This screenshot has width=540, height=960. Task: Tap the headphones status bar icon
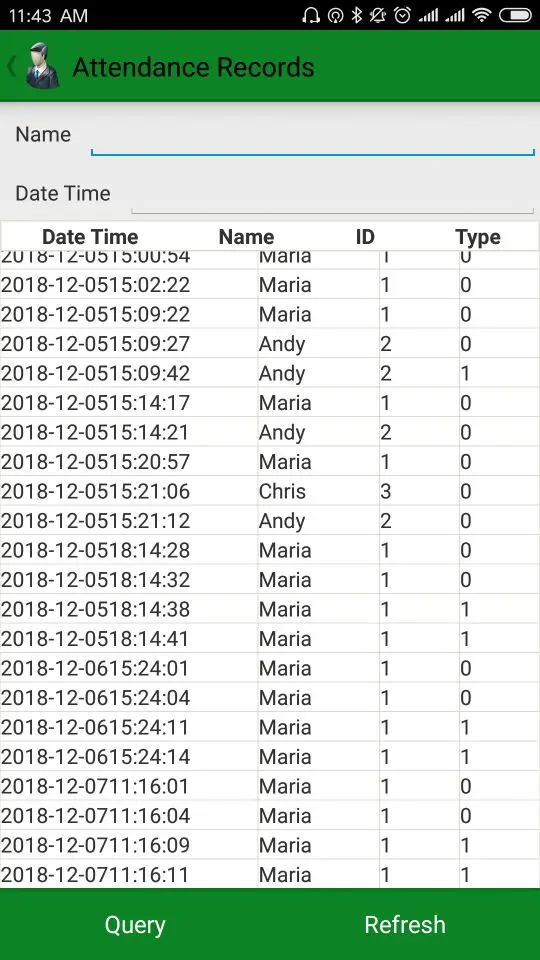click(x=311, y=15)
